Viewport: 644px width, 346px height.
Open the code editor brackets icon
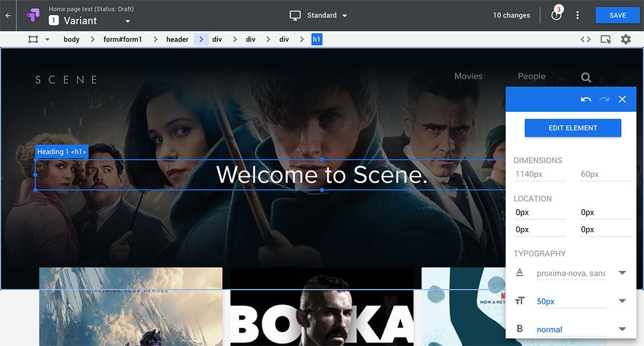pyautogui.click(x=586, y=39)
